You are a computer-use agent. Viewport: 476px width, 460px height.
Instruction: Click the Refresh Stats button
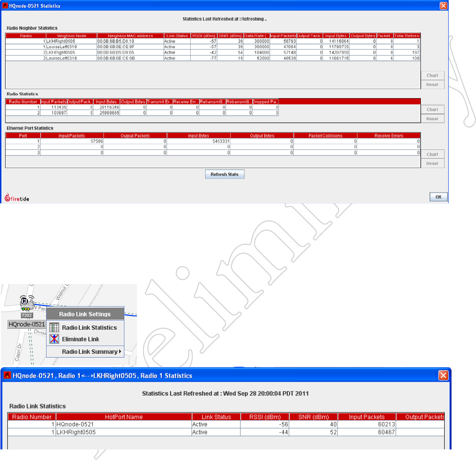pyautogui.click(x=225, y=174)
